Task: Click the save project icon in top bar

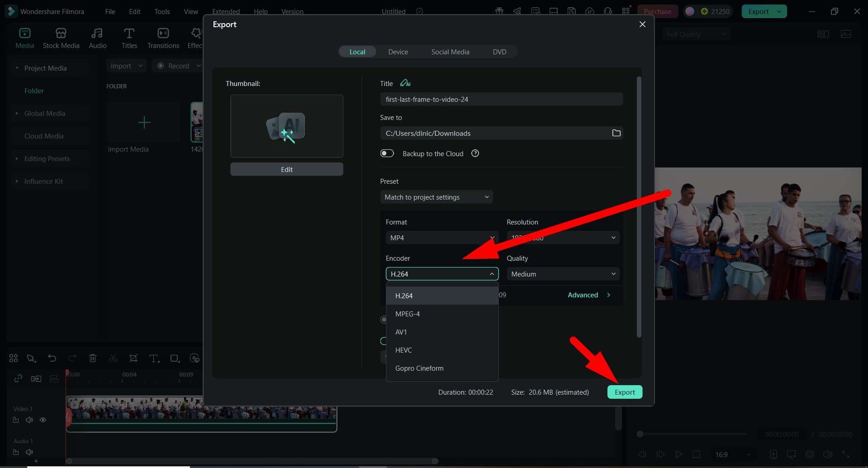Action: click(571, 11)
